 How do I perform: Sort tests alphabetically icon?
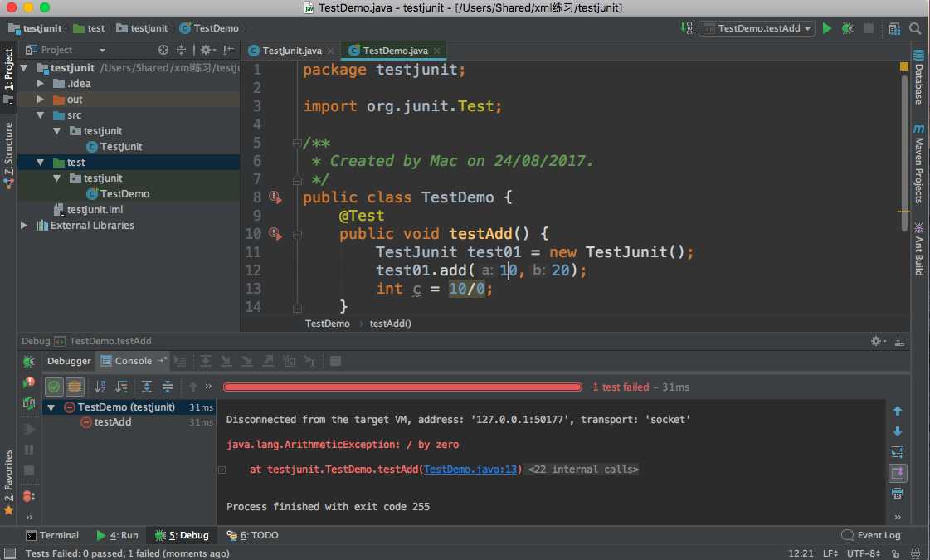(100, 387)
